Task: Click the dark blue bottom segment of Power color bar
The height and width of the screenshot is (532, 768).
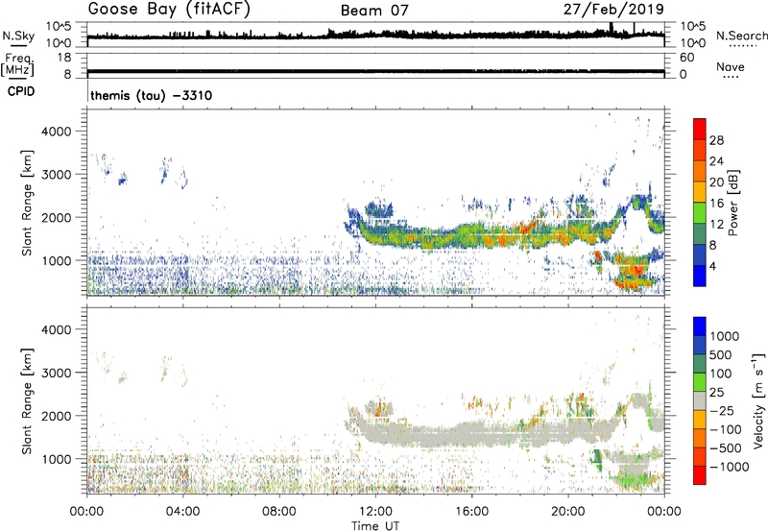Action: coord(700,276)
